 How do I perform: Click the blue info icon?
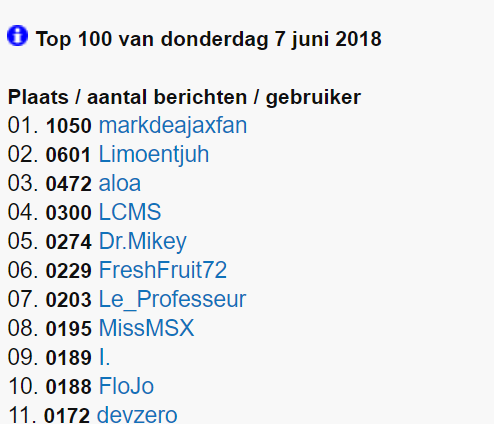coord(17,35)
